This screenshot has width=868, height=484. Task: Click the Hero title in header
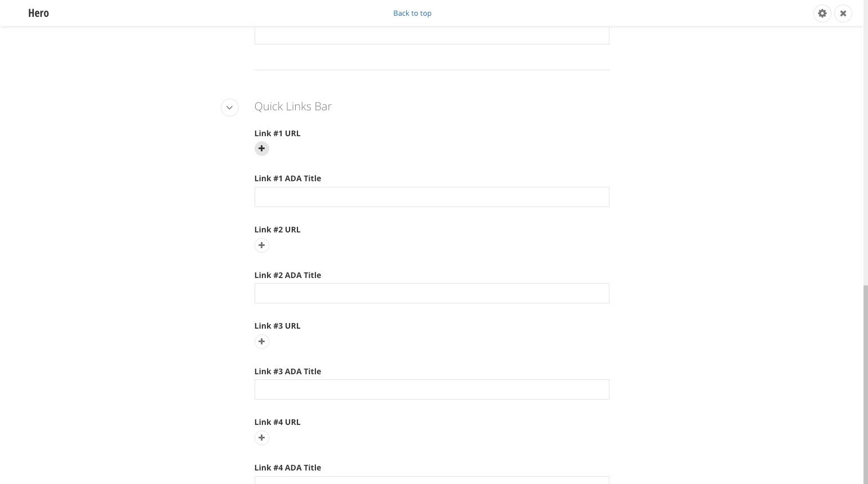click(x=38, y=13)
